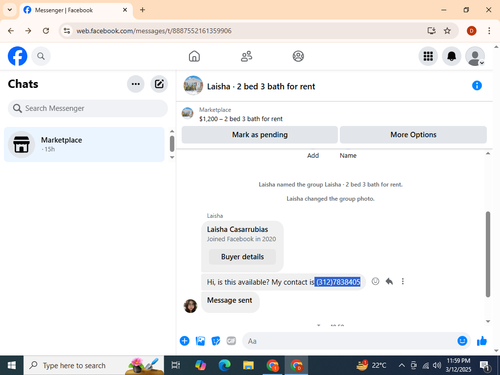
Task: Click the Name label in conversation
Action: (348, 156)
